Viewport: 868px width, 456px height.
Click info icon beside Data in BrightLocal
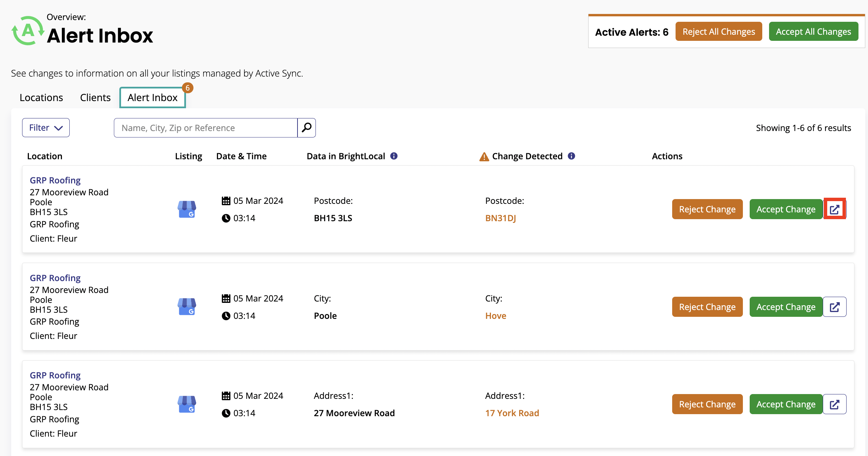(x=394, y=156)
